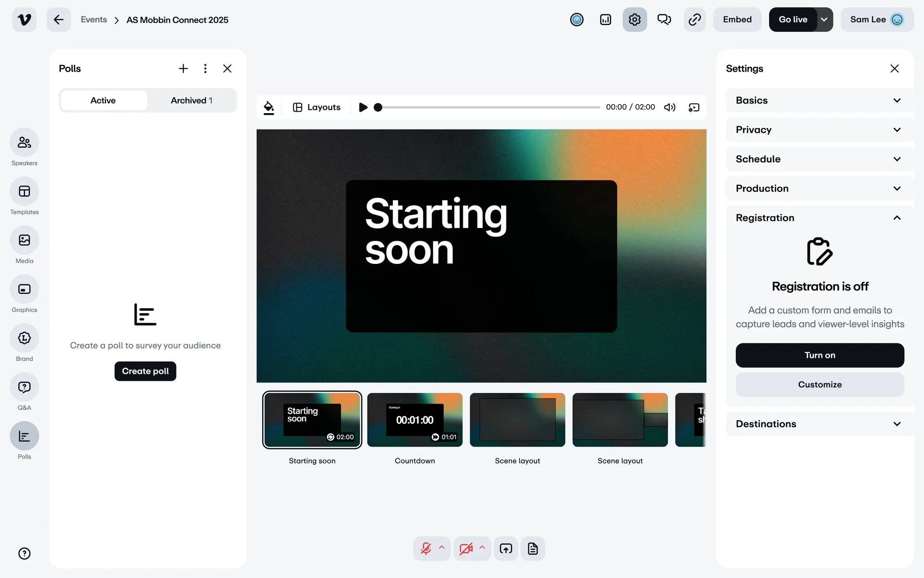Screen dimensions: 924x578
Task: Click the Create poll button
Action: coord(145,371)
